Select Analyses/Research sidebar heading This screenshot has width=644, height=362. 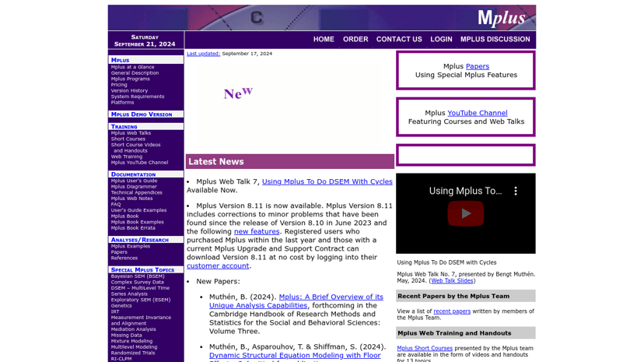[x=140, y=240]
